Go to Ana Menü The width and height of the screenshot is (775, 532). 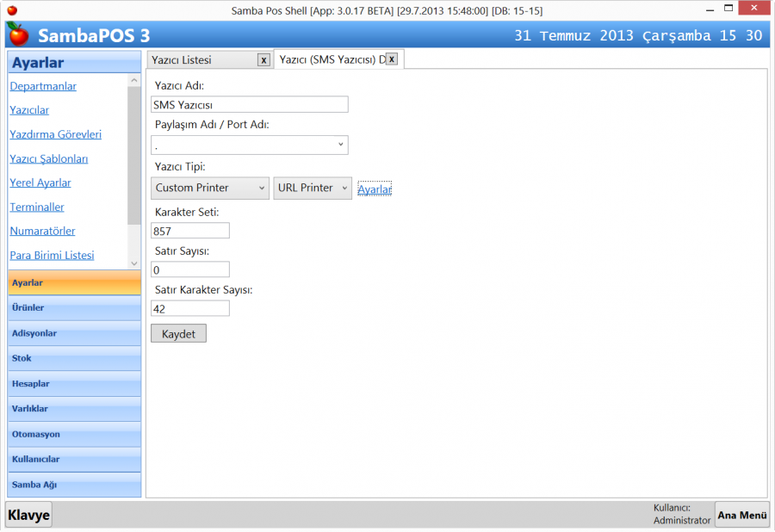(741, 516)
